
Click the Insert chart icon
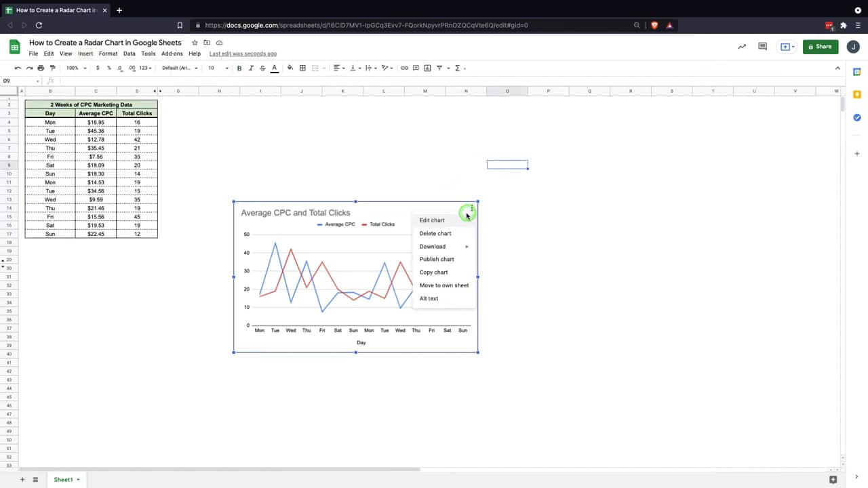pyautogui.click(x=427, y=68)
